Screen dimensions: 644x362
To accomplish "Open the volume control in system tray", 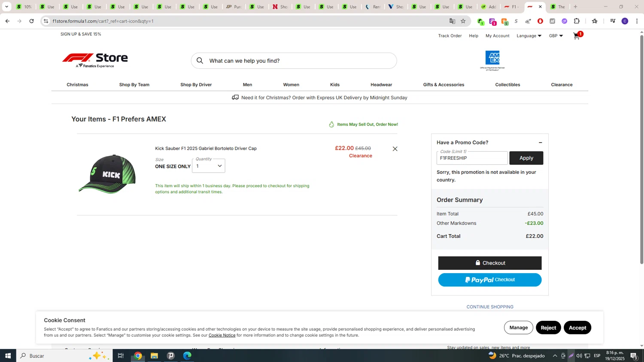I will coord(579,356).
